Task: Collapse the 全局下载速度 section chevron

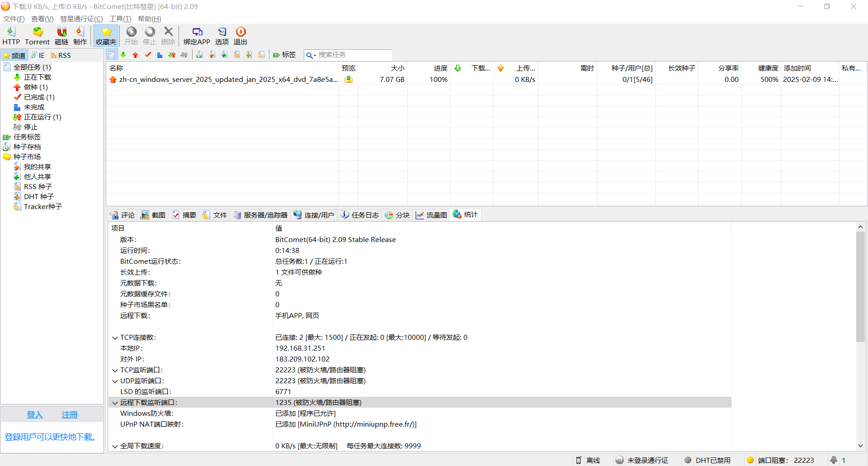Action: tap(115, 446)
